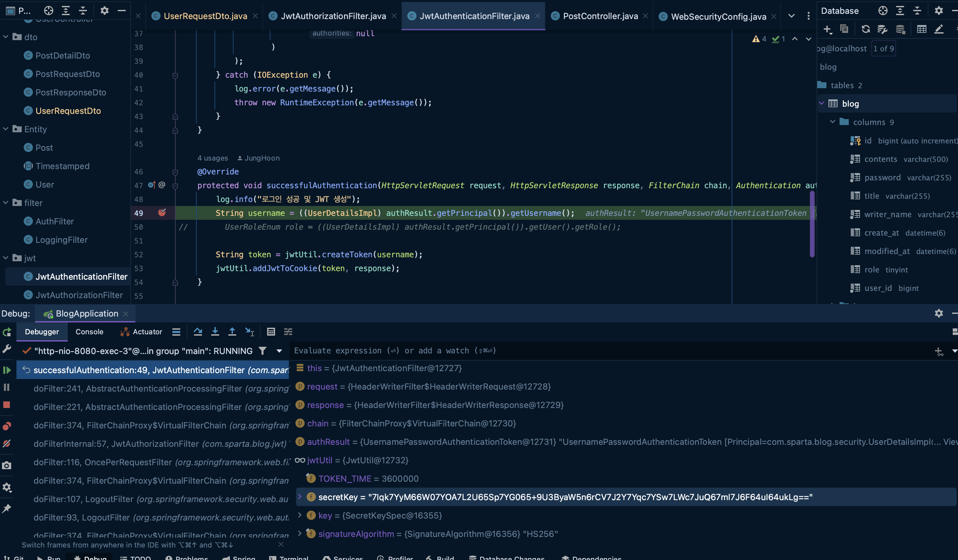Click the Step Over debugger button

pos(198,332)
